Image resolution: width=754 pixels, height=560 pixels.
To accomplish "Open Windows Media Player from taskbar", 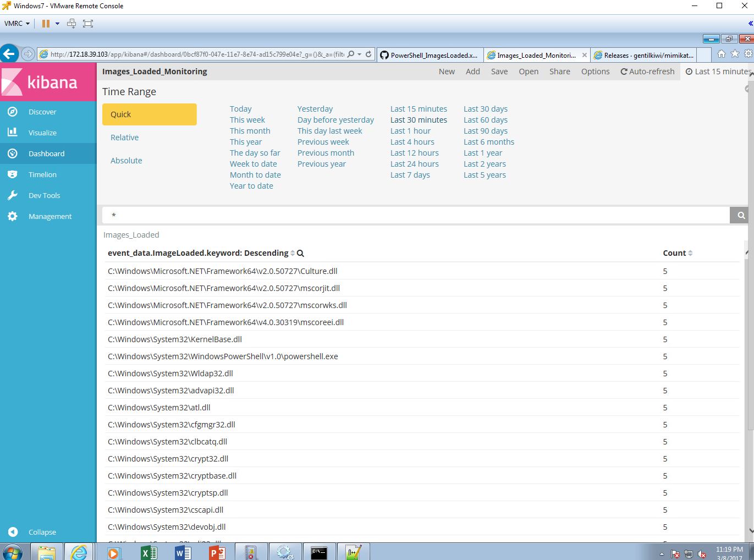I will pos(114,552).
